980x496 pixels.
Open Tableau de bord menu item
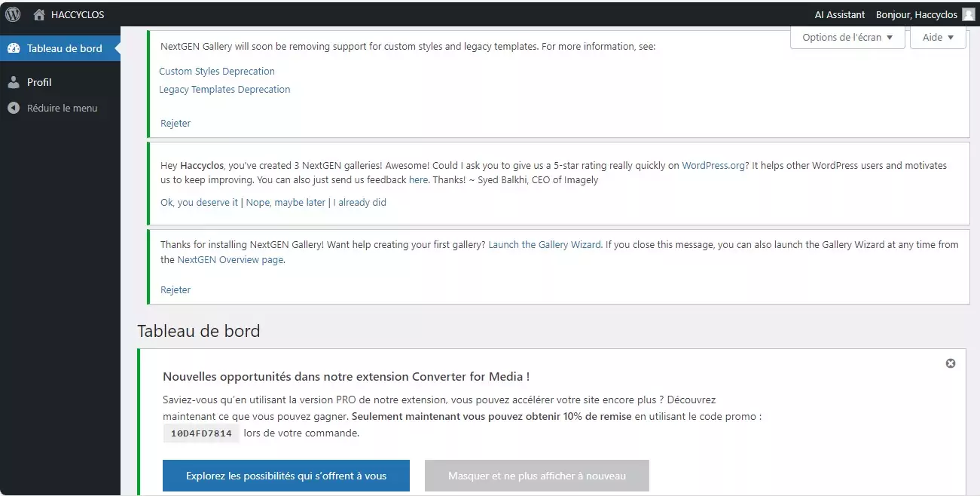(60, 48)
